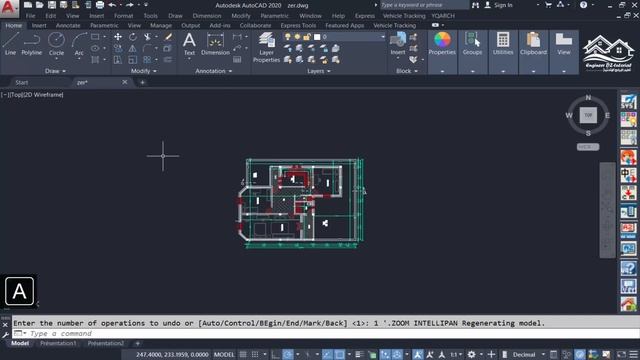Open the layer name dropdown list
This screenshot has width=640, height=360.
pyautogui.click(x=382, y=37)
